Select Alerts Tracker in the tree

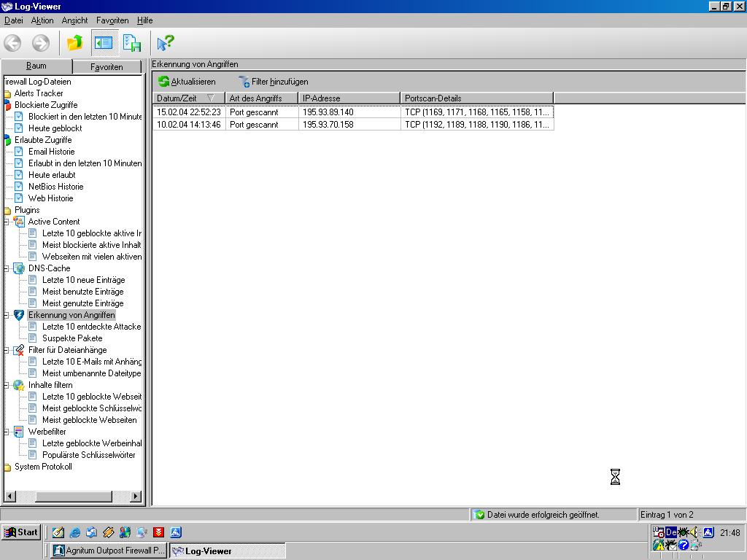click(x=39, y=93)
